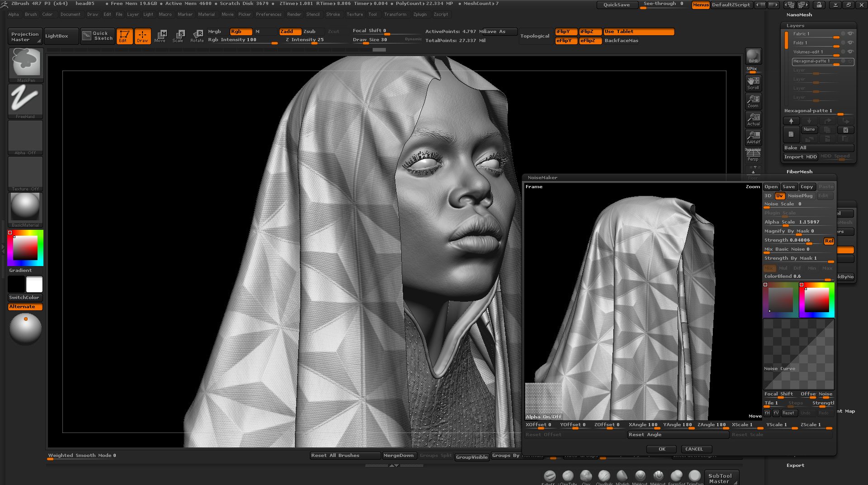The width and height of the screenshot is (868, 485).
Task: Select the TrimDynamic brush icon
Action: click(695, 476)
